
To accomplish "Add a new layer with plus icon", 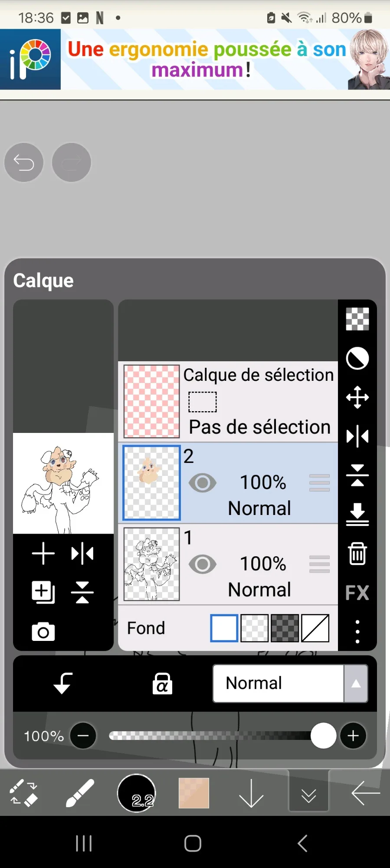I will coord(43,554).
